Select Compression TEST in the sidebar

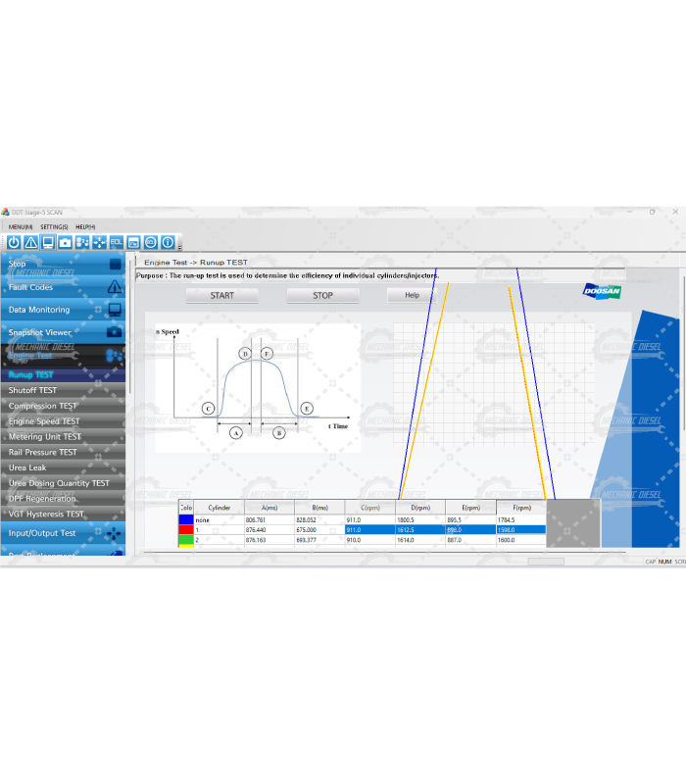pos(42,406)
